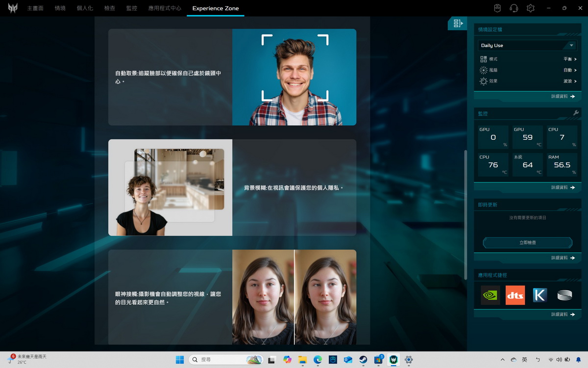Launch the silver coil ring shortcut

(564, 295)
